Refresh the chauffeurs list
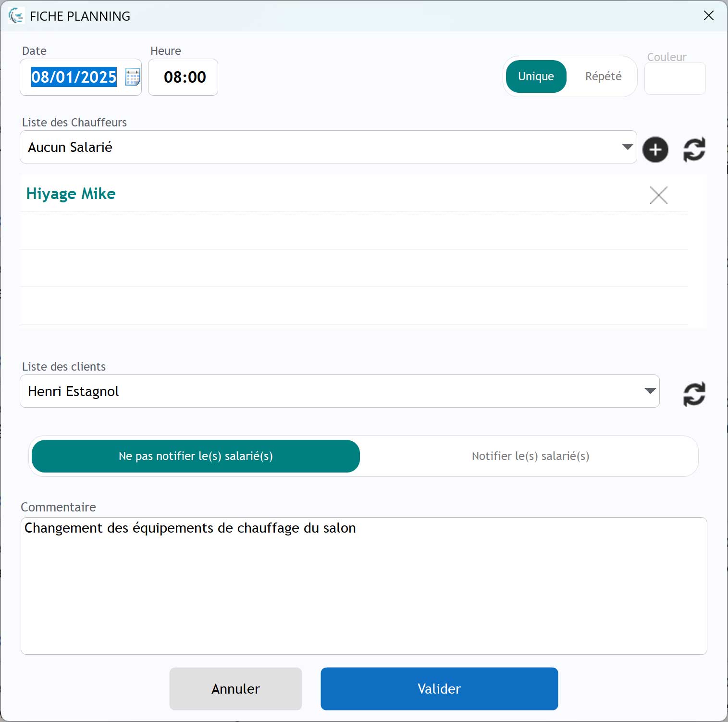The image size is (728, 722). point(694,149)
